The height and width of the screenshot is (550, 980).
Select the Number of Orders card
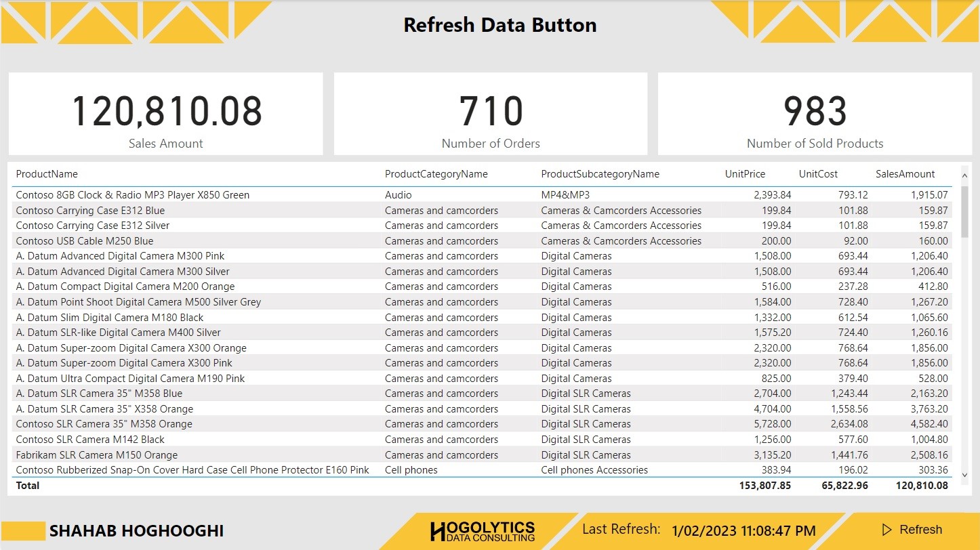coord(491,113)
